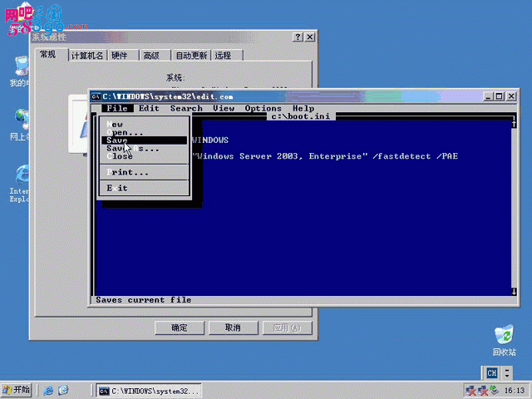Click the edit.com title bar console icon
This screenshot has width=532, height=399.
click(x=96, y=96)
